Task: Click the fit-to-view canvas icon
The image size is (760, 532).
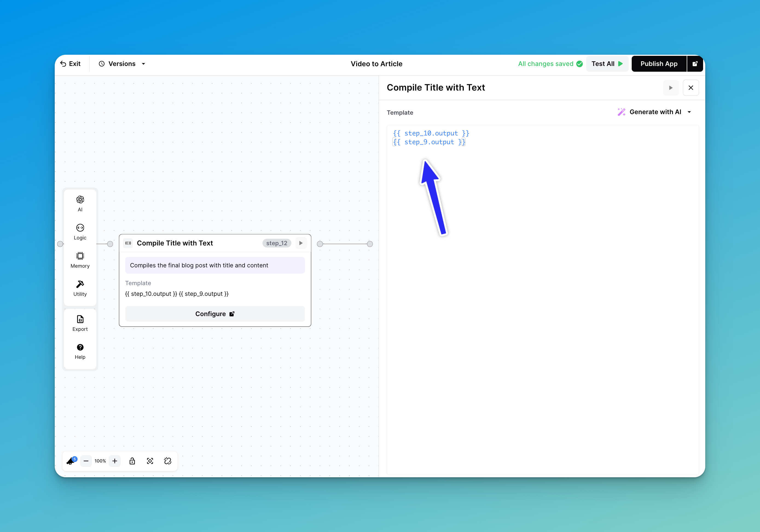Action: tap(150, 461)
